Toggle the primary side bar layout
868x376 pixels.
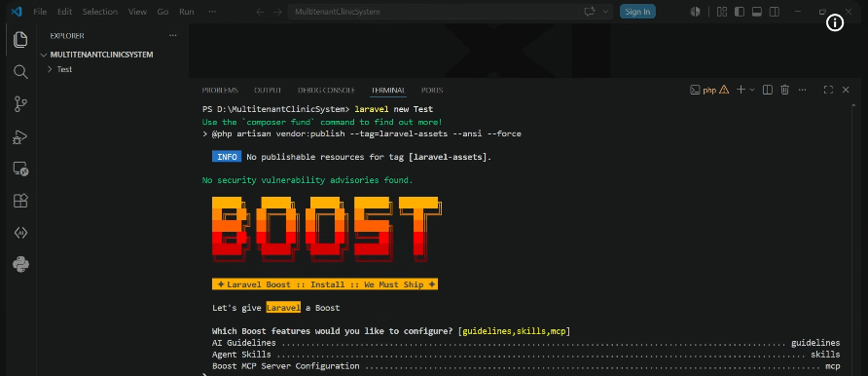click(739, 12)
